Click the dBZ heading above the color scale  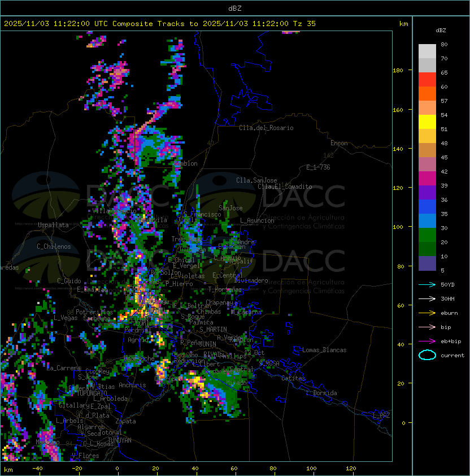pyautogui.click(x=441, y=31)
